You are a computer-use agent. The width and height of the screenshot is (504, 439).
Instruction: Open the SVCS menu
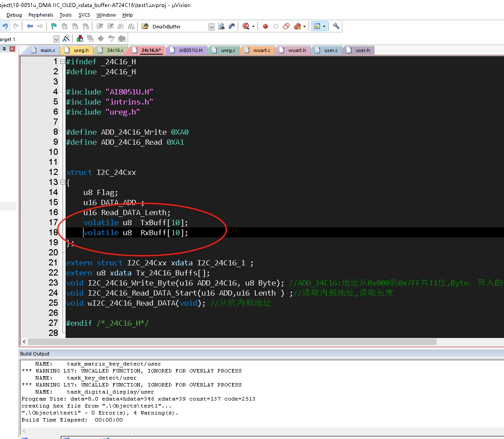(x=84, y=15)
